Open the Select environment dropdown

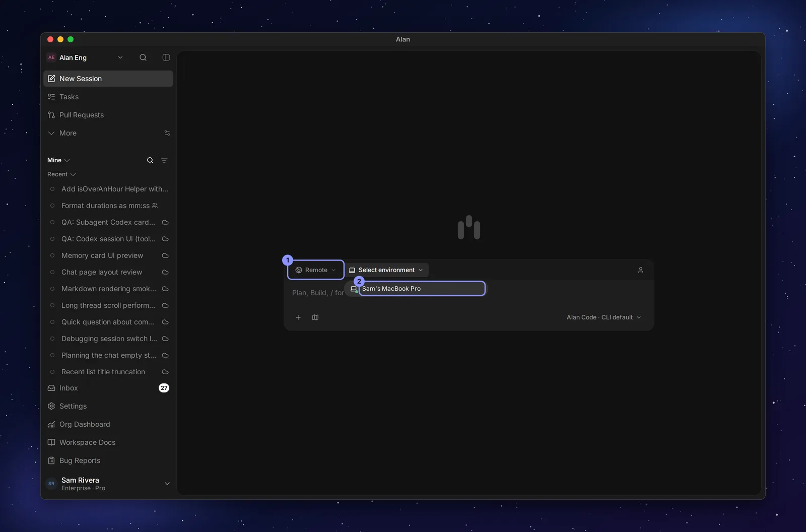(x=386, y=270)
